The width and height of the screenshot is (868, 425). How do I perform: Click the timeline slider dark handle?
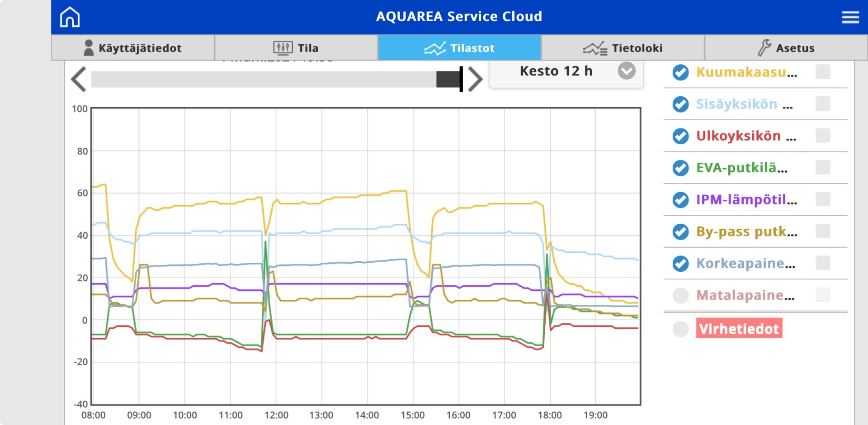point(448,80)
